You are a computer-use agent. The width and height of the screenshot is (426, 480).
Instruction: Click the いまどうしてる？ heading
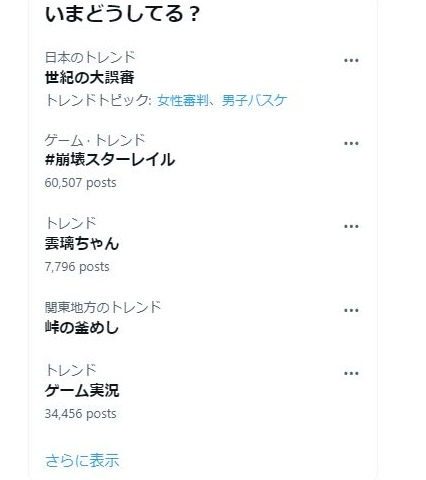pyautogui.click(x=122, y=14)
